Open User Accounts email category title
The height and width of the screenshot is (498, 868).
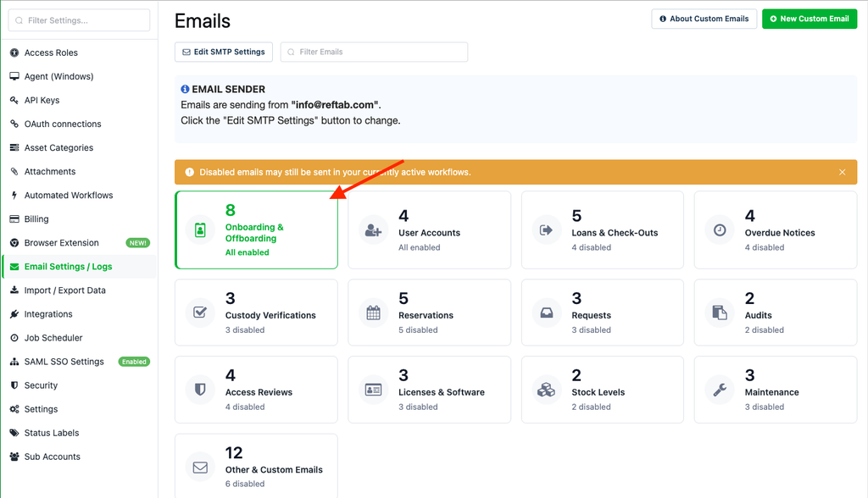point(429,233)
